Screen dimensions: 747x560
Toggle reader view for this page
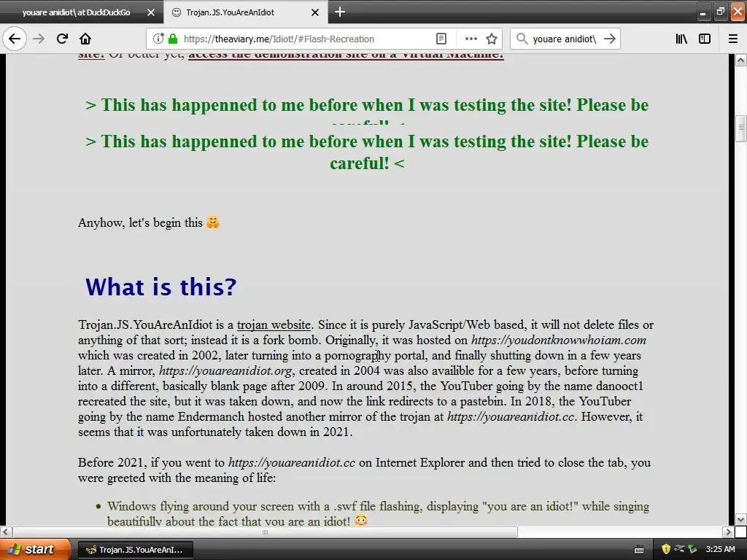(x=441, y=39)
